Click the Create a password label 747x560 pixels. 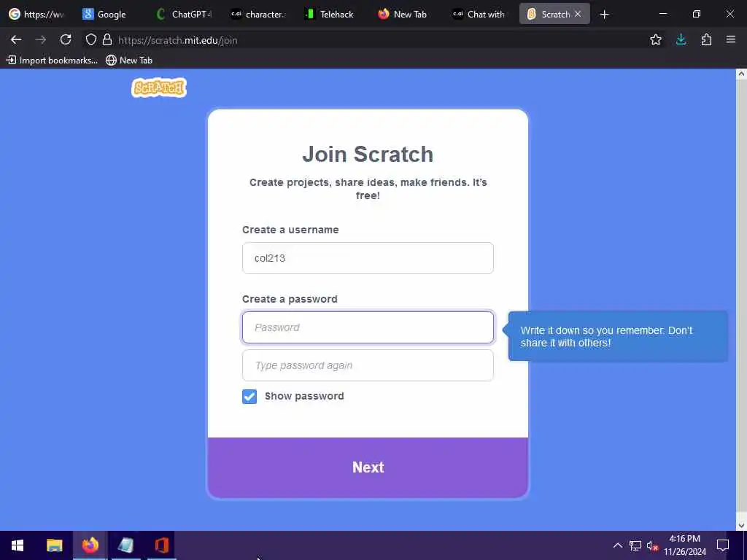tap(290, 299)
